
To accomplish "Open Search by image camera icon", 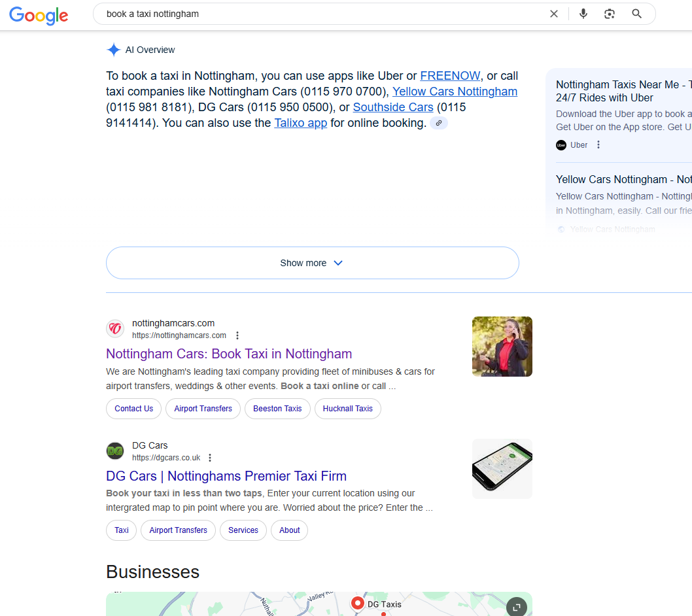I will 610,14.
